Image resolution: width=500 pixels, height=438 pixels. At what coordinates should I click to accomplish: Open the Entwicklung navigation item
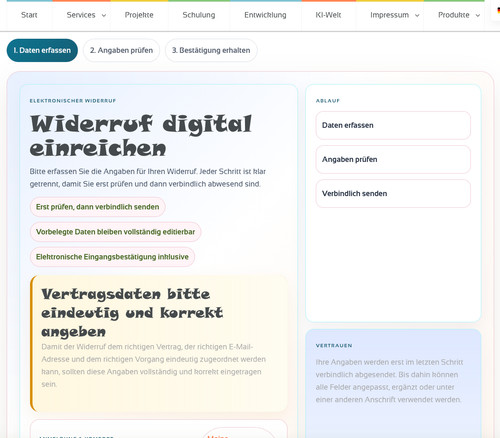point(265,15)
